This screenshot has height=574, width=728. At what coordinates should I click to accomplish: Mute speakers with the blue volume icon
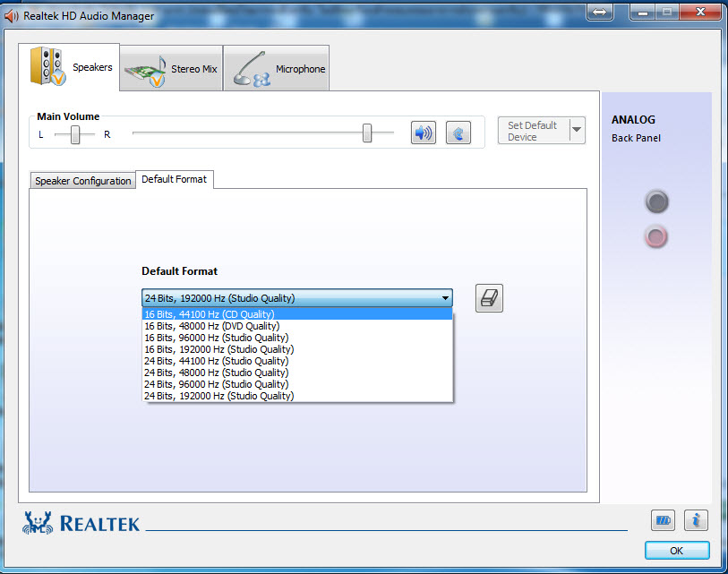point(423,133)
